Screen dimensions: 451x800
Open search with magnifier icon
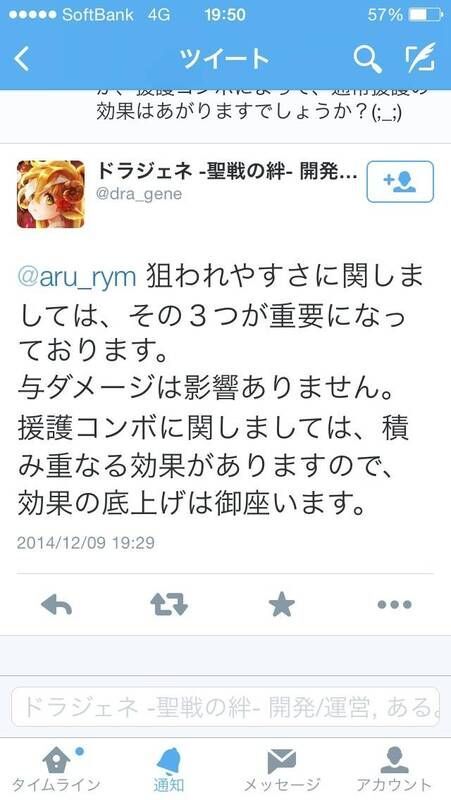pos(367,59)
